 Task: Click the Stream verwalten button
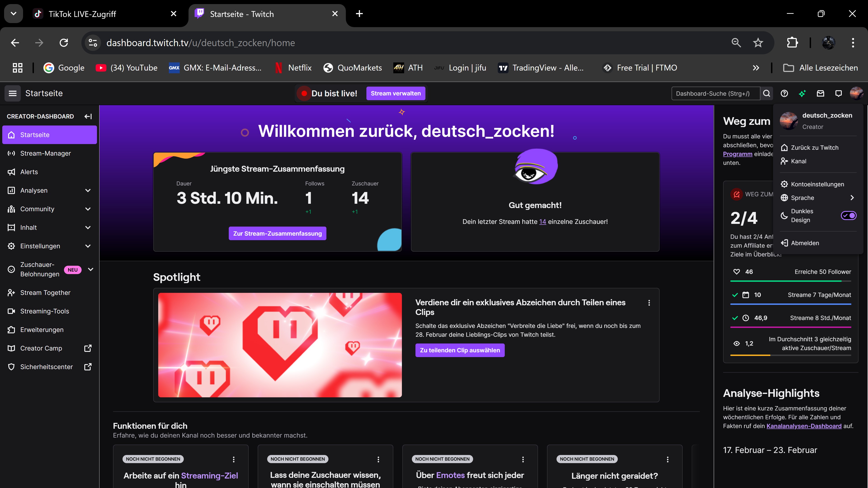pyautogui.click(x=396, y=93)
